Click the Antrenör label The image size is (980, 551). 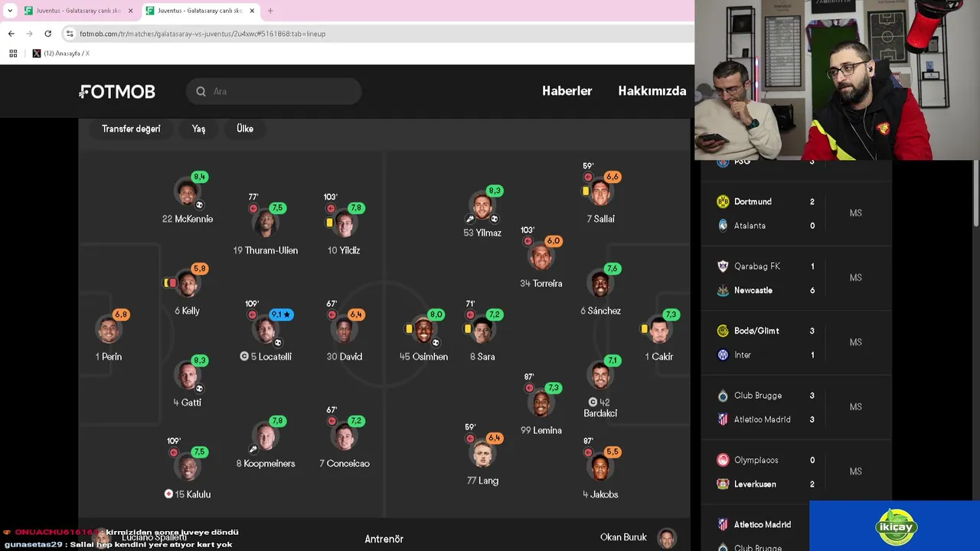(x=384, y=539)
